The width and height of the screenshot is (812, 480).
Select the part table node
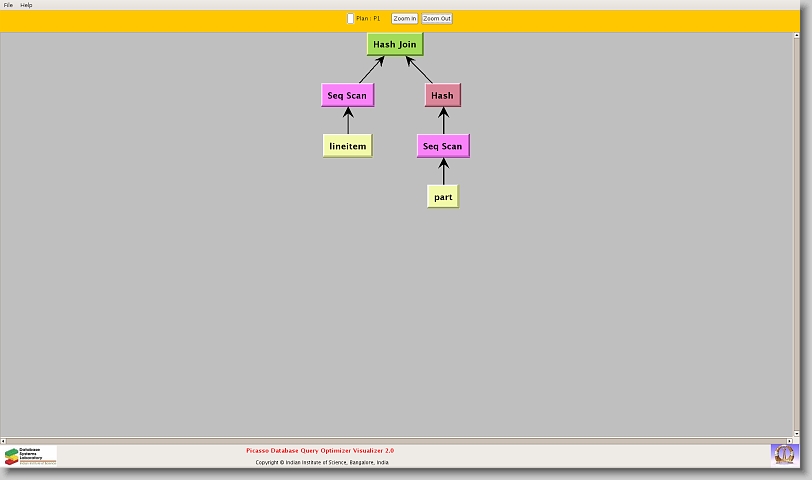pos(443,197)
